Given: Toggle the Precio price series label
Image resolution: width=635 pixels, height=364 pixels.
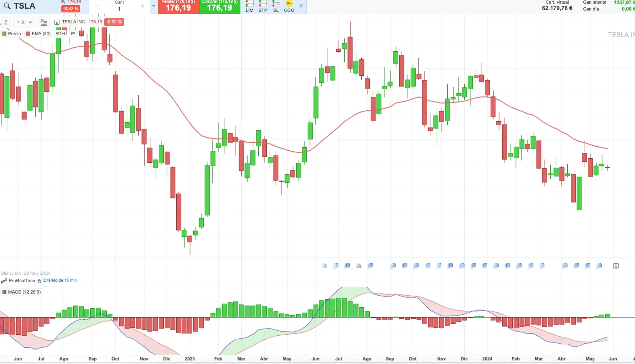Looking at the screenshot, I should pos(12,33).
